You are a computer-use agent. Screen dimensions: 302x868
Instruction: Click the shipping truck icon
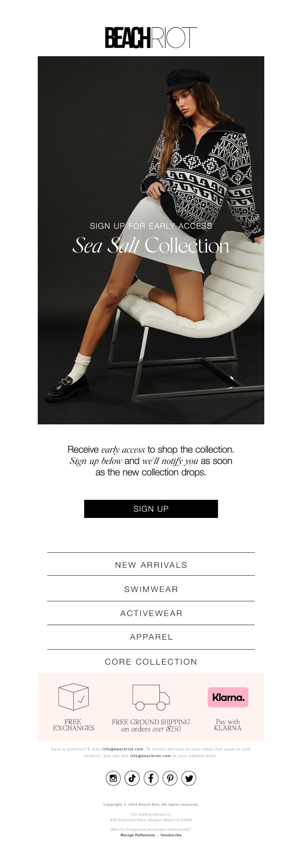(151, 697)
